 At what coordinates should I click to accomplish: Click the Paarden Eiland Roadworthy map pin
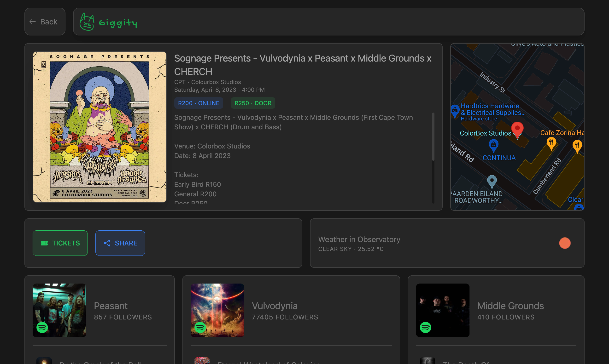click(492, 182)
